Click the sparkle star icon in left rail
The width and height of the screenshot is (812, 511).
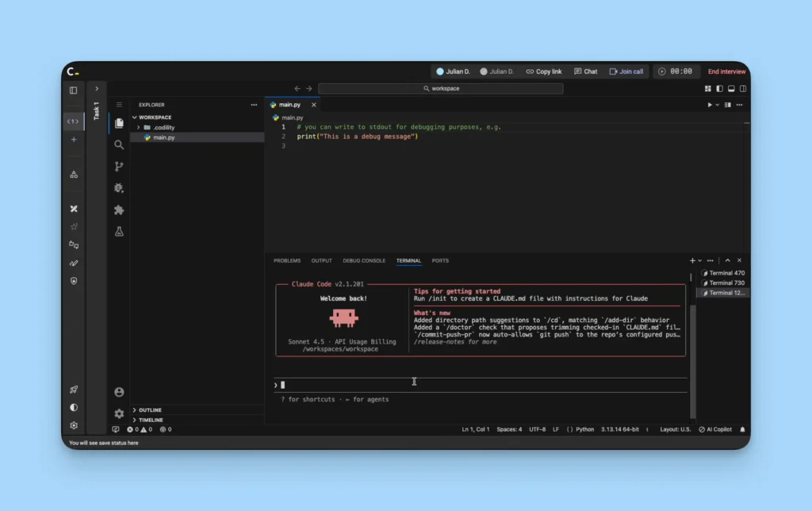[74, 226]
